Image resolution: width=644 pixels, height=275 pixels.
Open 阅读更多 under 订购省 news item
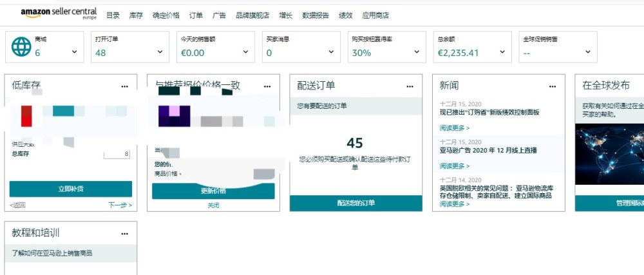click(x=455, y=128)
